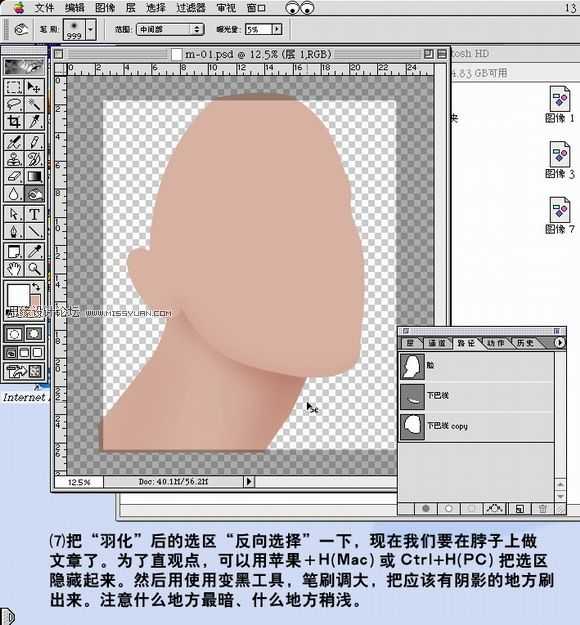The image size is (580, 625).
Task: Open the 文件 menu
Action: coord(44,8)
